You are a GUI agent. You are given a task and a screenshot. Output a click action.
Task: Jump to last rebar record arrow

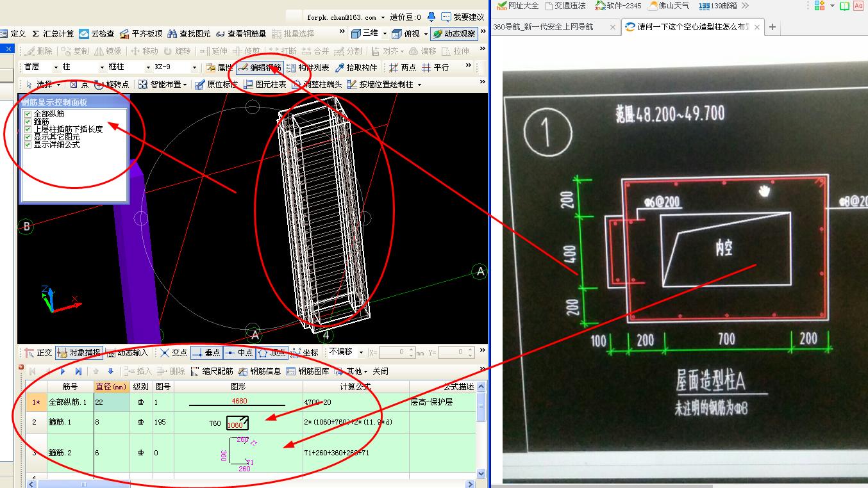[78, 371]
